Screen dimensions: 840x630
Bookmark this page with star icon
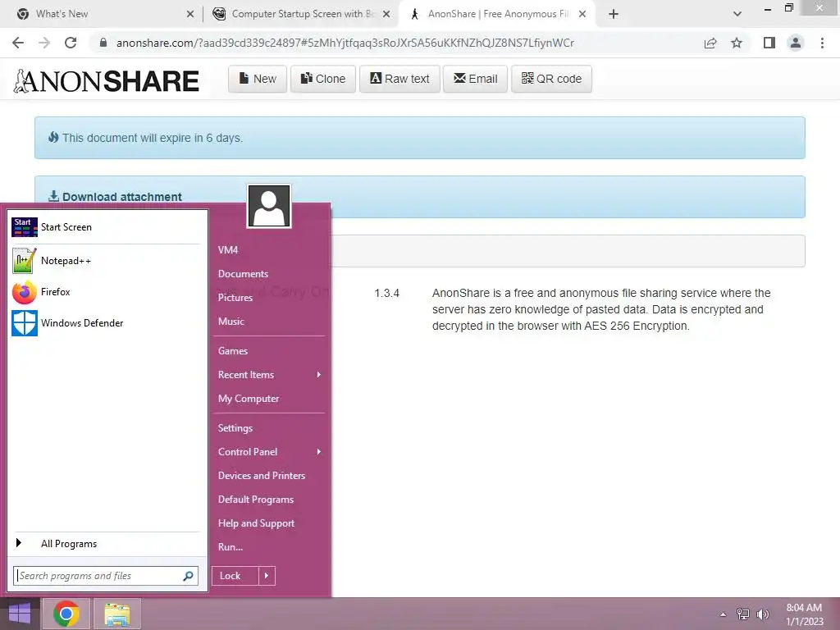[x=737, y=43]
